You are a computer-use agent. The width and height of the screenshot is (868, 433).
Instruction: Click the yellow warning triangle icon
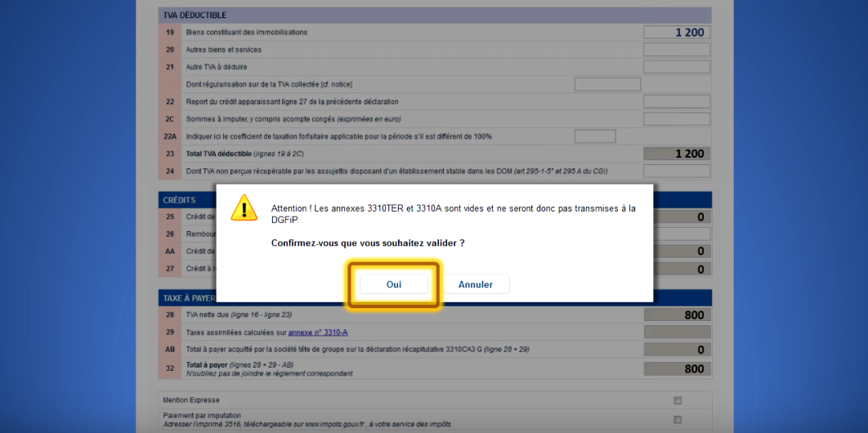244,208
